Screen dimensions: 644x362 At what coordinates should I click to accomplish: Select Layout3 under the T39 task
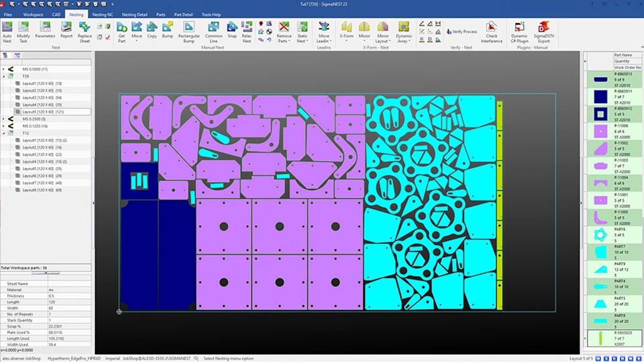tap(41, 98)
